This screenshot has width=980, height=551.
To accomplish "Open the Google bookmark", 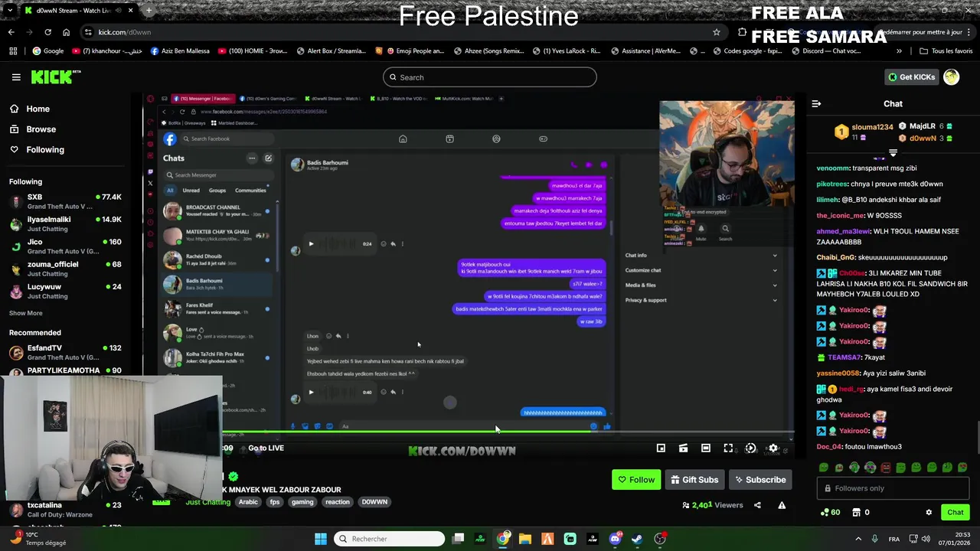I will pyautogui.click(x=47, y=51).
